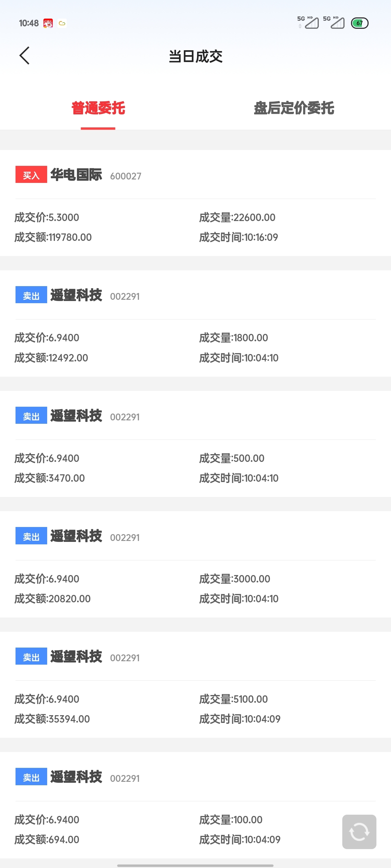Switch to the 盘后定价委托 tab
This screenshot has width=391, height=868.
point(294,108)
